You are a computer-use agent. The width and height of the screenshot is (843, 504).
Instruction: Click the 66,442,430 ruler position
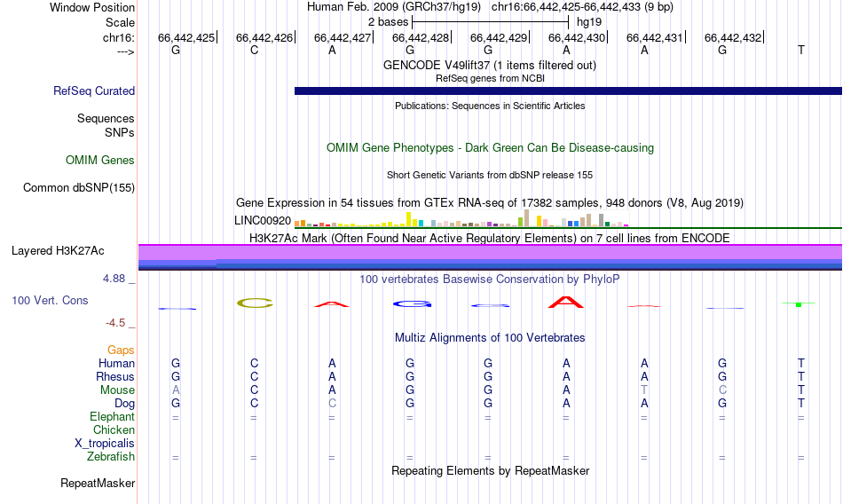pyautogui.click(x=576, y=37)
